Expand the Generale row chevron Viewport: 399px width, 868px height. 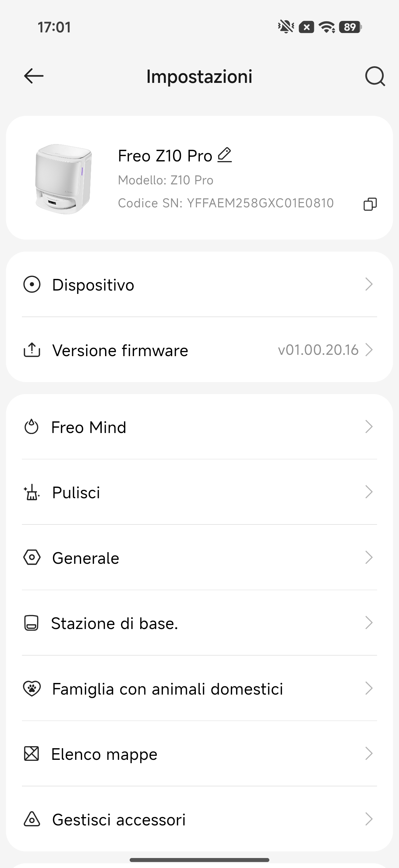pos(369,558)
